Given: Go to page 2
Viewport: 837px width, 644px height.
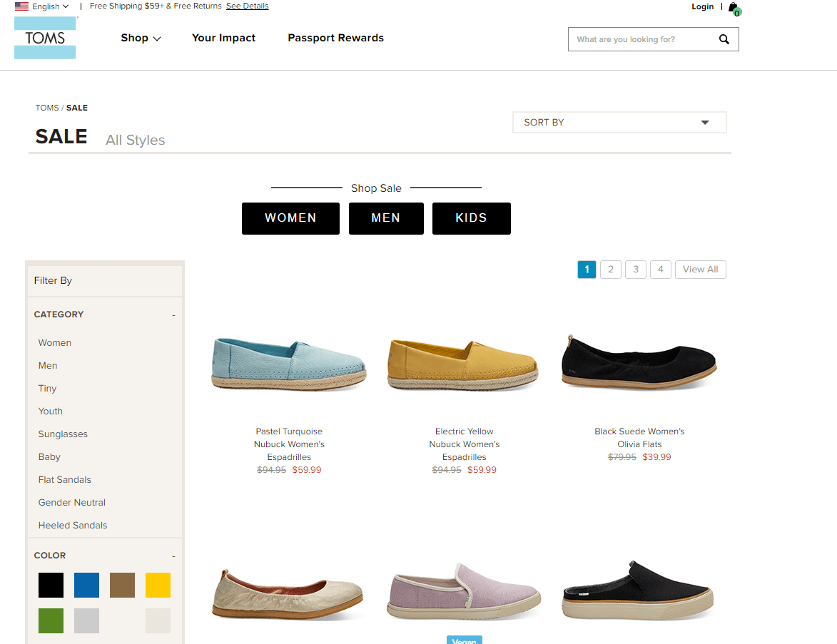Looking at the screenshot, I should (611, 270).
